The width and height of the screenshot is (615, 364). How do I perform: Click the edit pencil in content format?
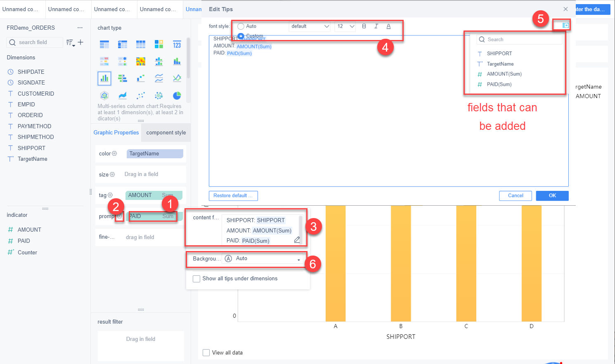(x=297, y=240)
